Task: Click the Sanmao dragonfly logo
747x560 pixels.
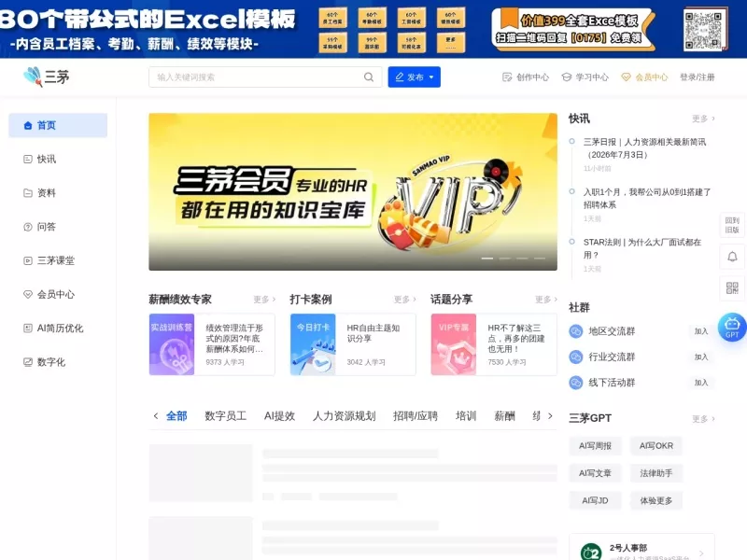Action: (x=46, y=77)
